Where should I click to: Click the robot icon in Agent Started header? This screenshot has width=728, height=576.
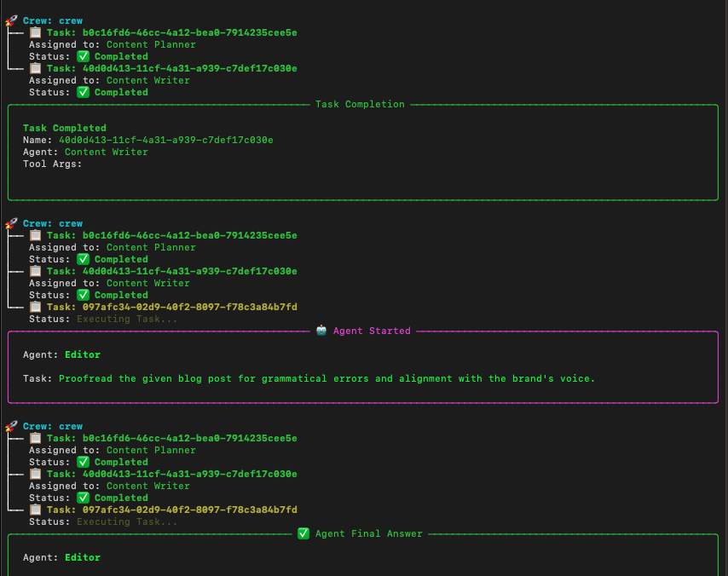(321, 331)
